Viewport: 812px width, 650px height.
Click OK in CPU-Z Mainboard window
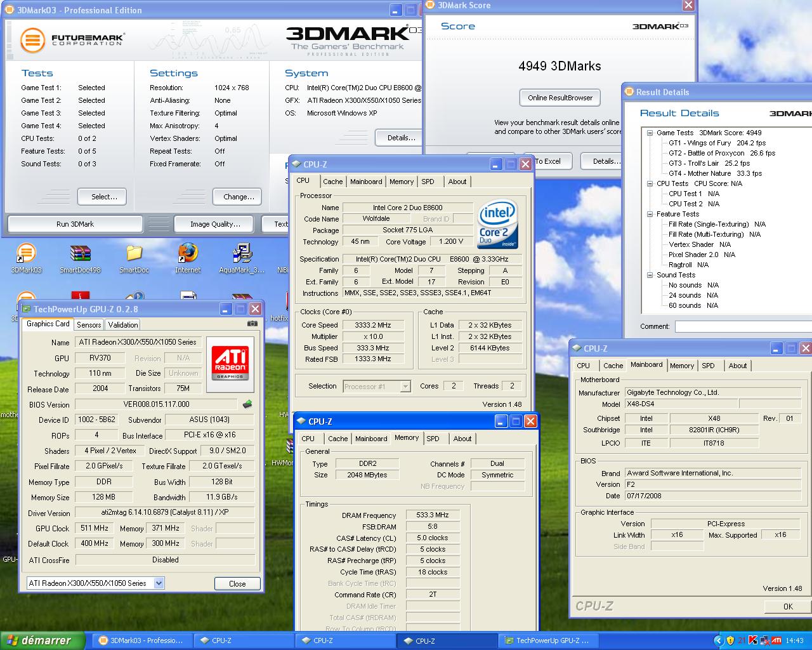[788, 607]
